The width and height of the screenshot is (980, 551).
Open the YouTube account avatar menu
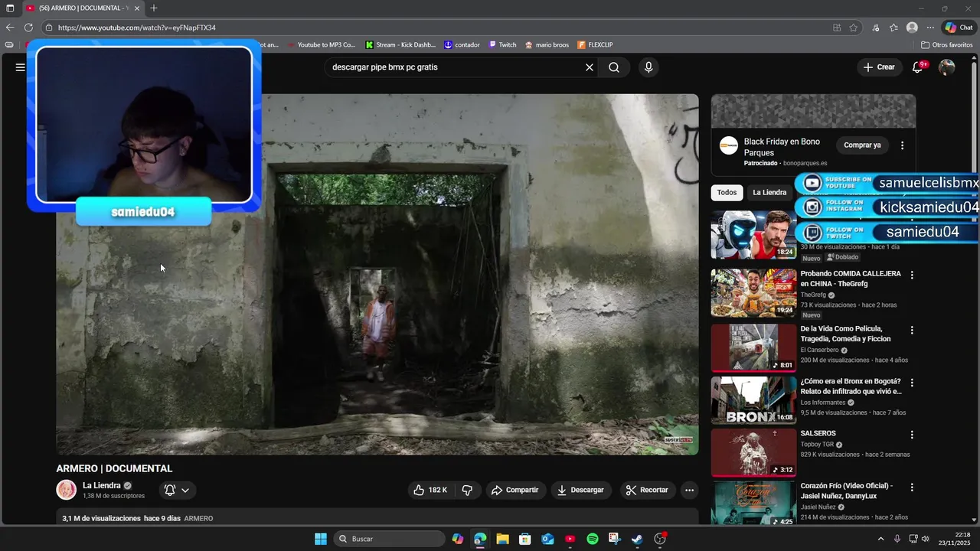947,67
